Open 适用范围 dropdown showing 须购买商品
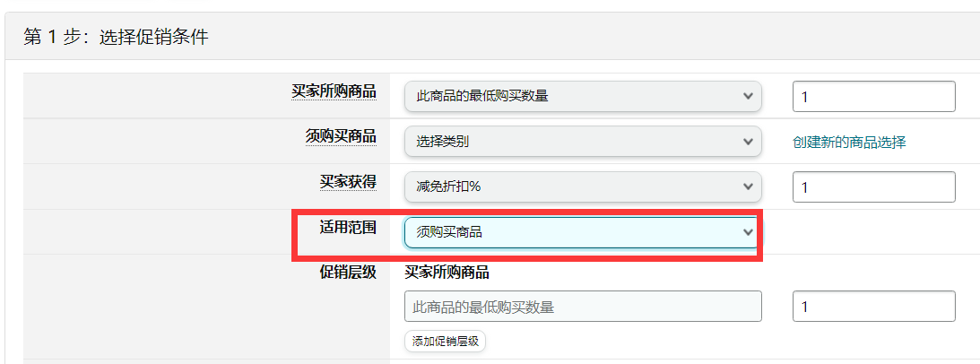The height and width of the screenshot is (364, 980). click(x=583, y=232)
